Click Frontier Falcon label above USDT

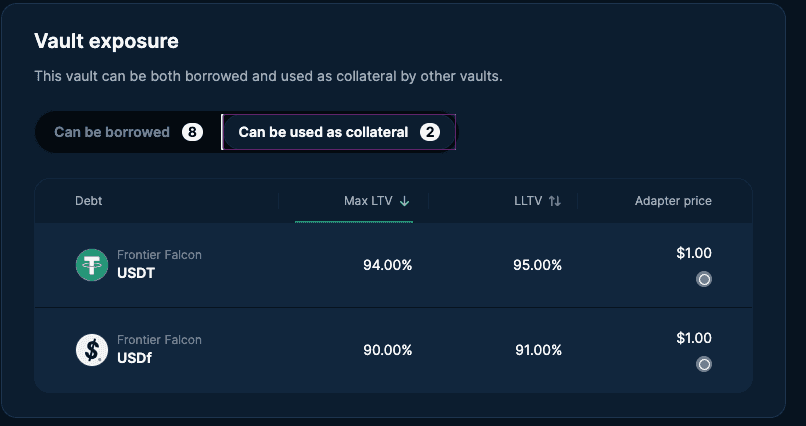[159, 255]
